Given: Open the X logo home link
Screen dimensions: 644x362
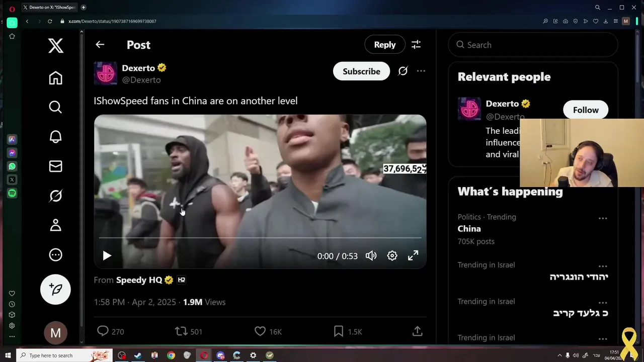Looking at the screenshot, I should tap(55, 45).
